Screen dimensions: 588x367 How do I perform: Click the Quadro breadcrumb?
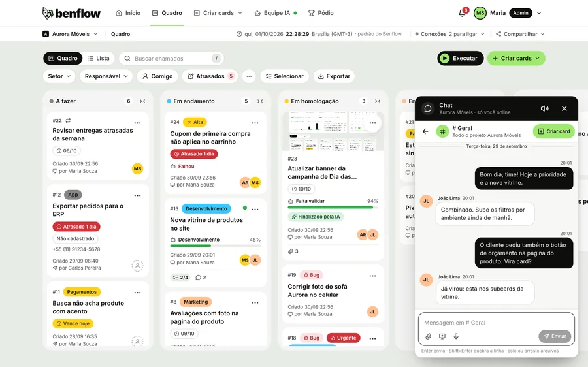click(x=120, y=34)
